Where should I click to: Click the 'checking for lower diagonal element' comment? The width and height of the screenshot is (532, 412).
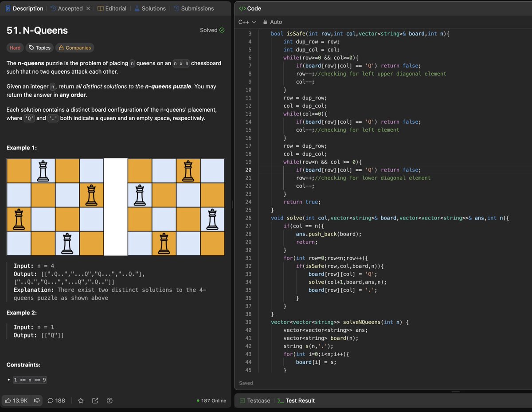pos(373,178)
